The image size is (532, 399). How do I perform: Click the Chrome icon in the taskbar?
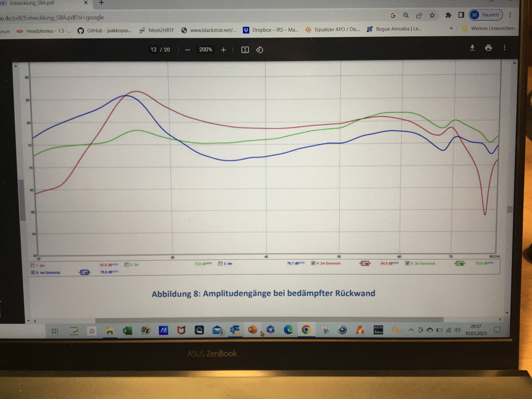(x=306, y=329)
